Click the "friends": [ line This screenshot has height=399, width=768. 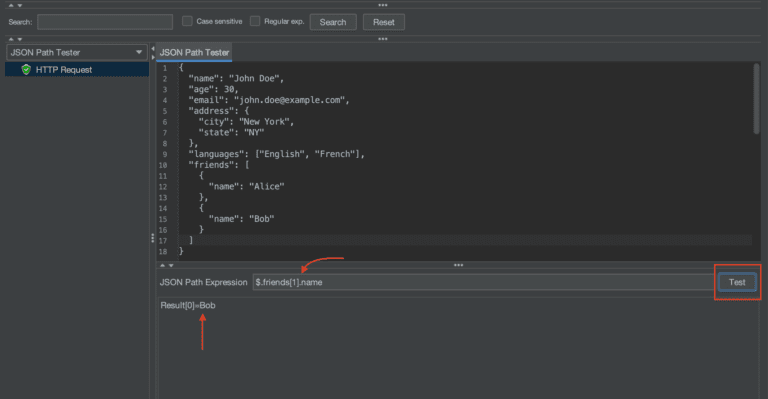click(x=219, y=164)
